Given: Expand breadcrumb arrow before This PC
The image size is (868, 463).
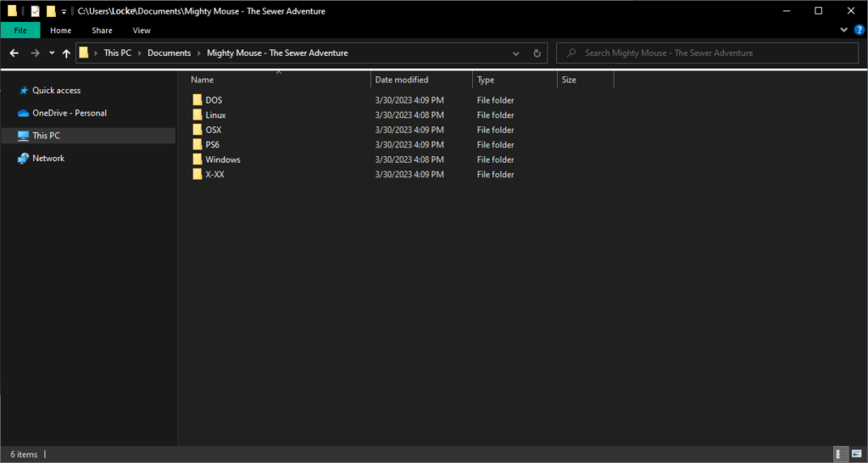Looking at the screenshot, I should (x=96, y=53).
